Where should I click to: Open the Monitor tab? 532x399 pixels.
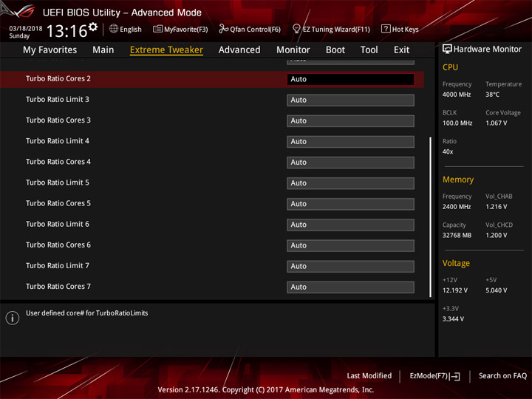coord(293,50)
